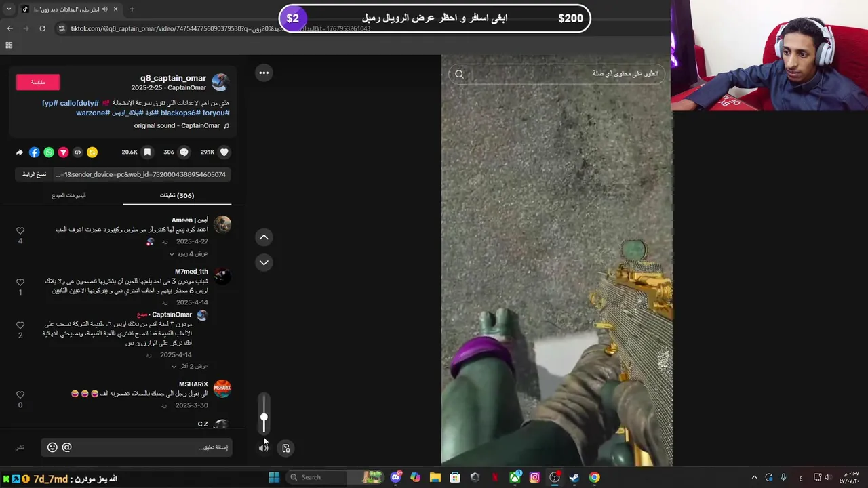Click the copy link button
The image size is (868, 488).
click(x=34, y=174)
